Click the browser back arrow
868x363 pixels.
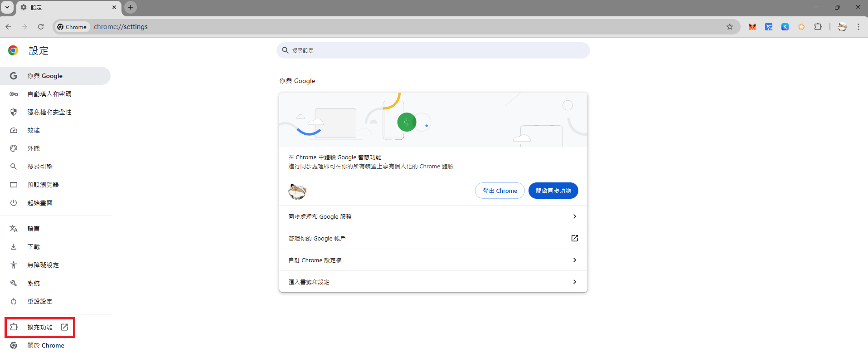(8, 27)
